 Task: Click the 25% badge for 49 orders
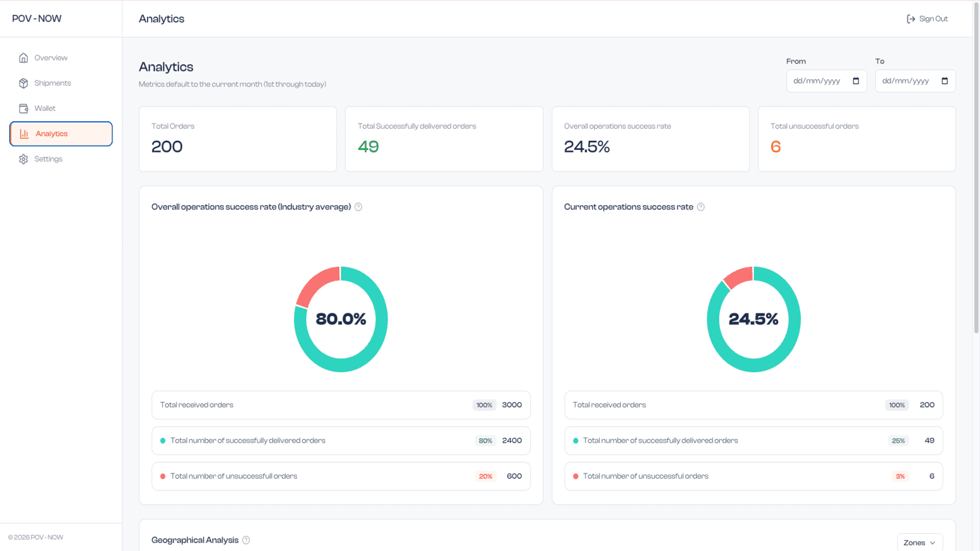coord(899,441)
